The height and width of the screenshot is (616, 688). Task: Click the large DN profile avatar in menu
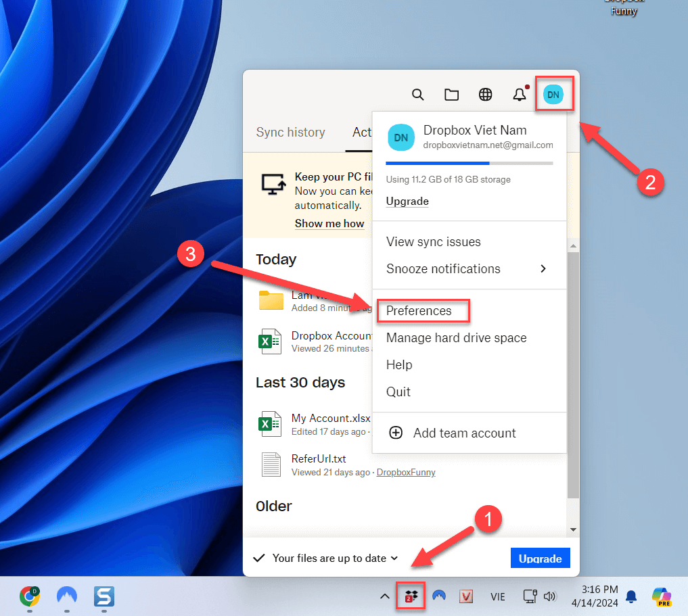pos(401,137)
